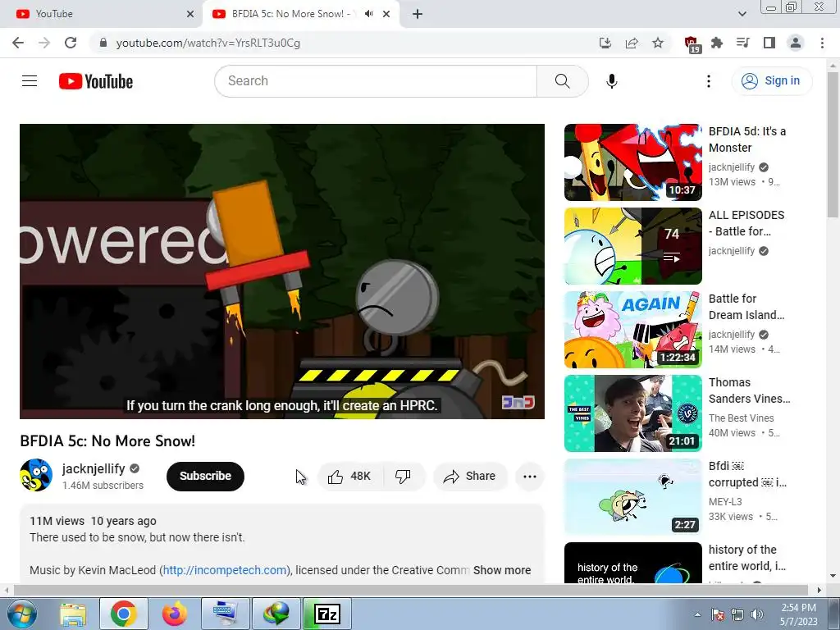
Task: Click the install app icon in address bar
Action: (x=605, y=43)
